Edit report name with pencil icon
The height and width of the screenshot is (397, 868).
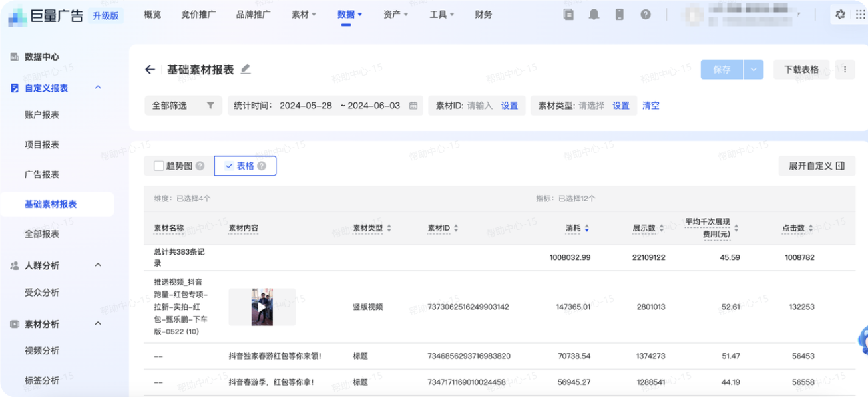(x=246, y=69)
